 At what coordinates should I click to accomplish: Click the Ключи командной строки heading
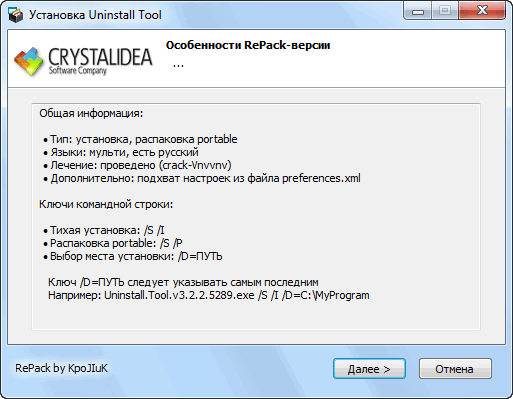point(106,204)
